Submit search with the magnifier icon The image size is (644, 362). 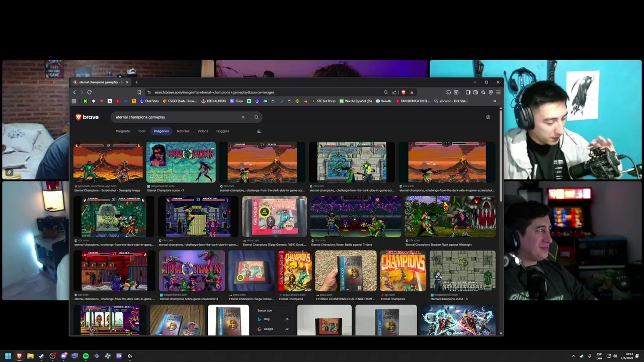tap(256, 117)
